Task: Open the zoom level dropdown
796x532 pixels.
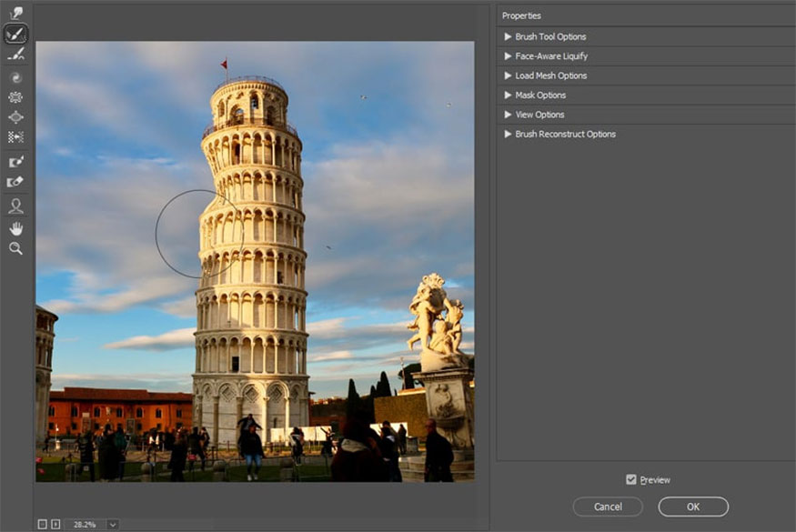Action: [x=111, y=524]
